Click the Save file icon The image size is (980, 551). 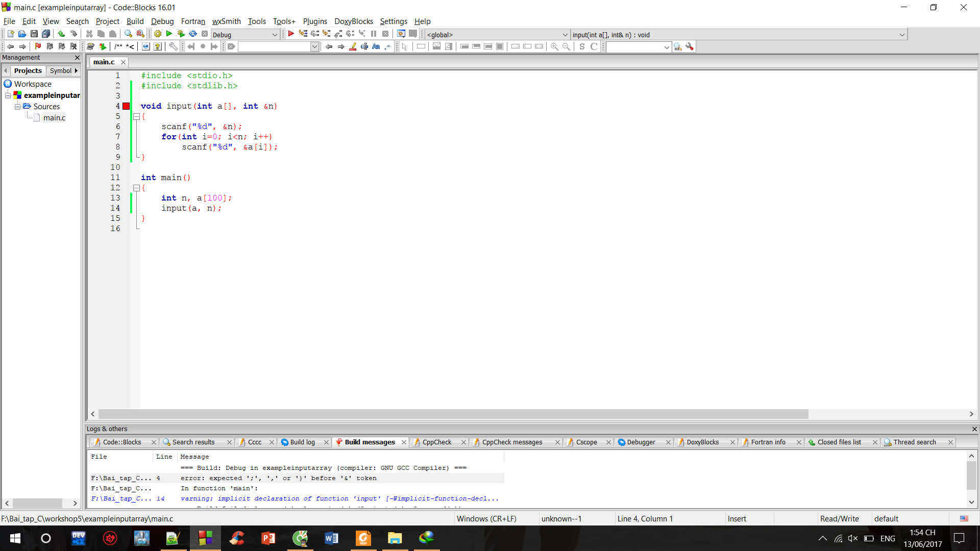(34, 34)
